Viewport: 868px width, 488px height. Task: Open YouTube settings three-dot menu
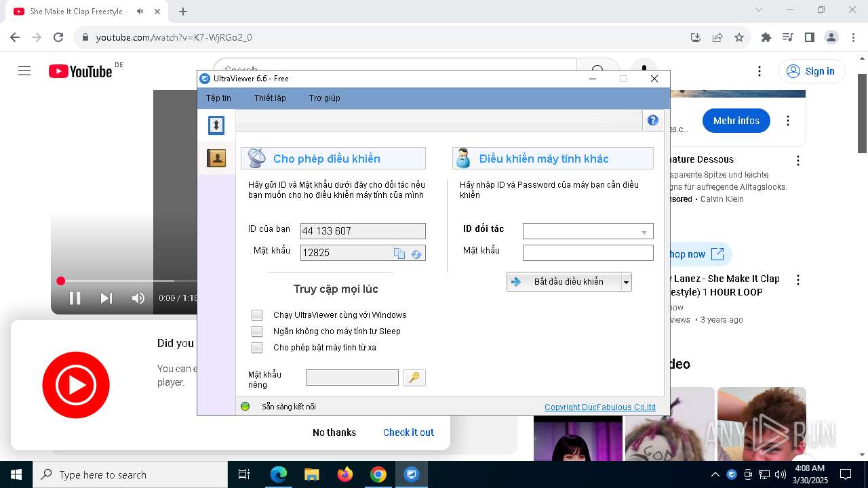(759, 71)
